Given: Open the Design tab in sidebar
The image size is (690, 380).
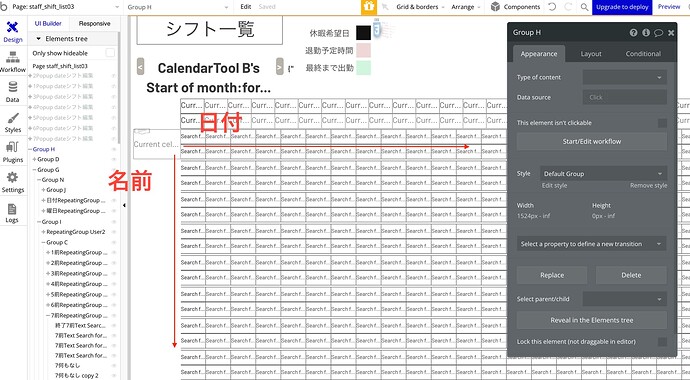Looking at the screenshot, I should point(13,32).
